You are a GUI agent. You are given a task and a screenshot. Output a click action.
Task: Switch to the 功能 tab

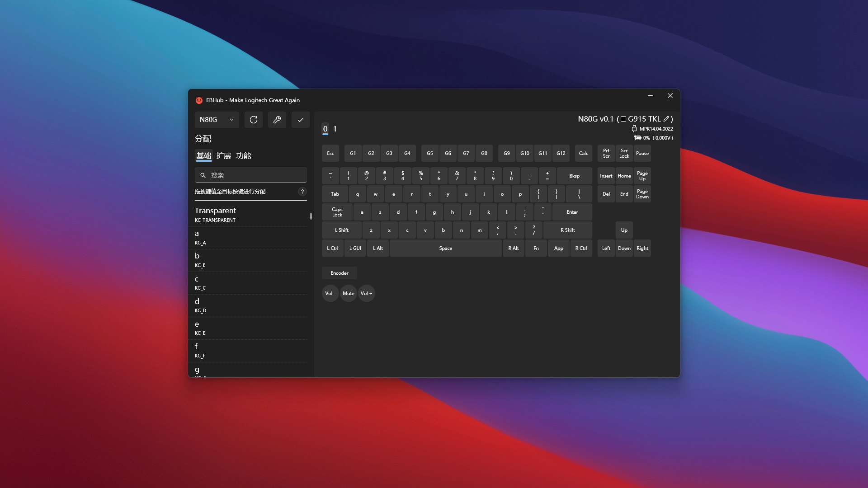pos(244,156)
